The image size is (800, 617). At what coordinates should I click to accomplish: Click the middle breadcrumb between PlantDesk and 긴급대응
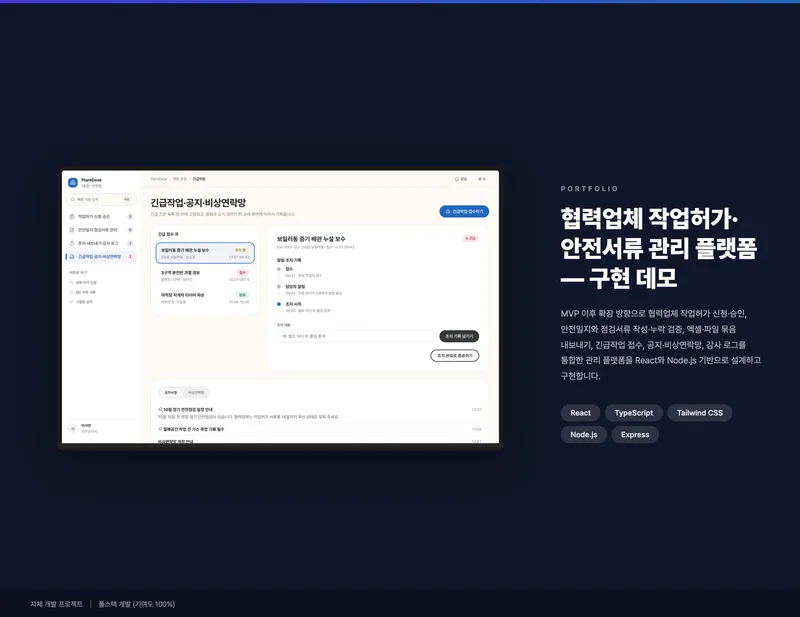click(180, 179)
